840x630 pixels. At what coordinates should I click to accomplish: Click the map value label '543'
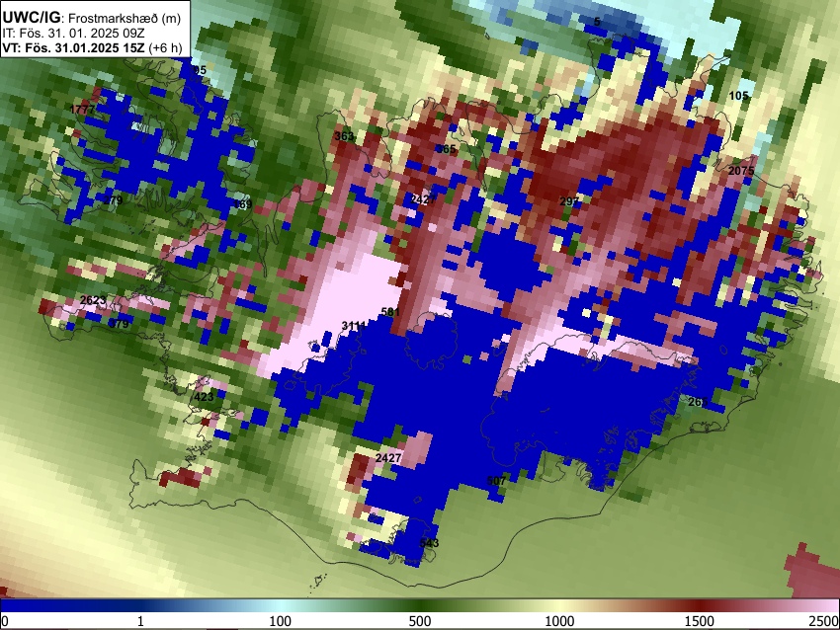tap(429, 543)
